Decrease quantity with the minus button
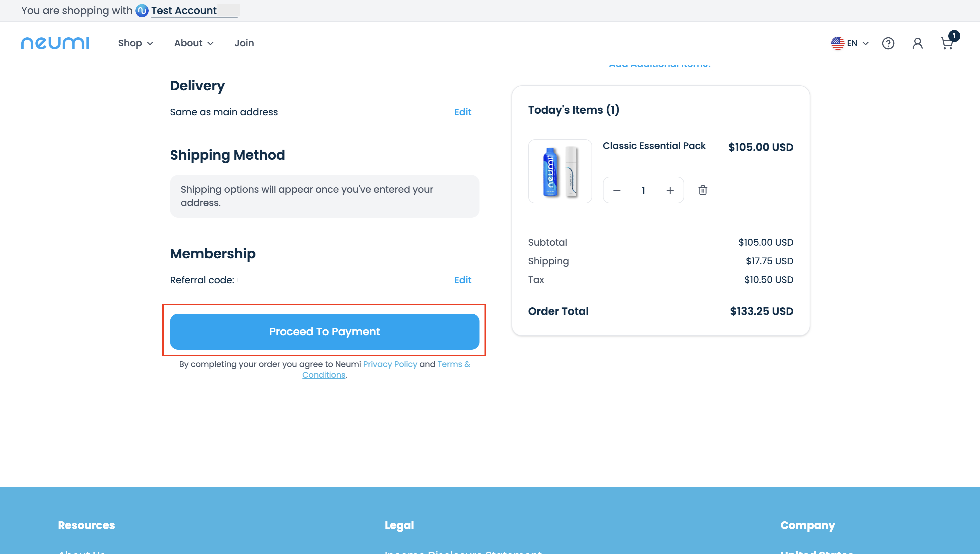 pyautogui.click(x=617, y=190)
